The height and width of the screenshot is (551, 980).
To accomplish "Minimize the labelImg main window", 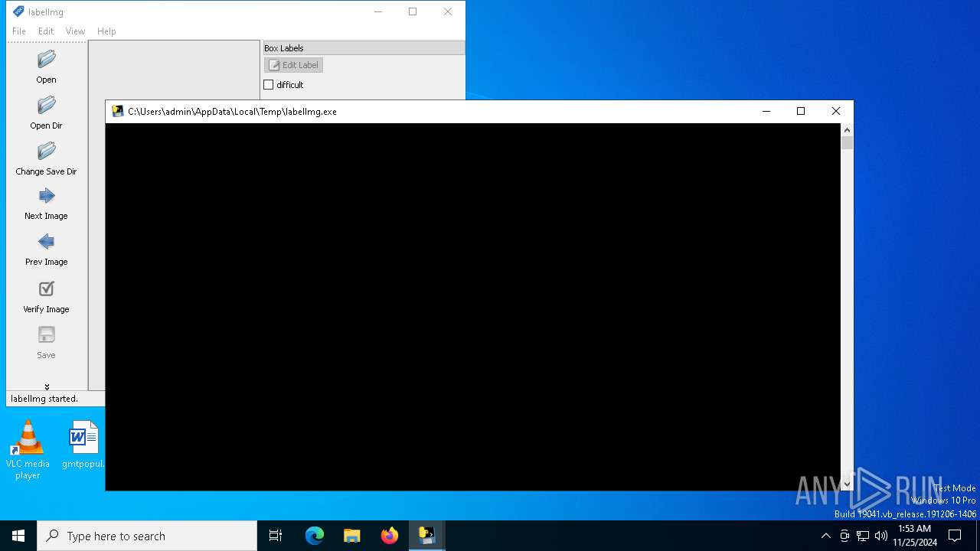I will 377,11.
